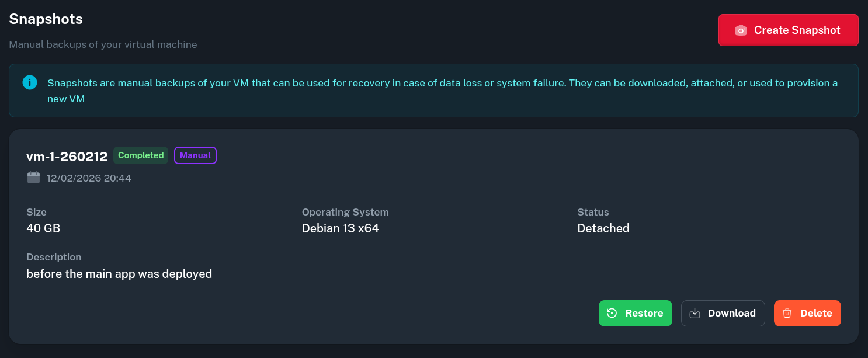868x358 pixels.
Task: Click the calendar icon beside the date
Action: [x=33, y=178]
